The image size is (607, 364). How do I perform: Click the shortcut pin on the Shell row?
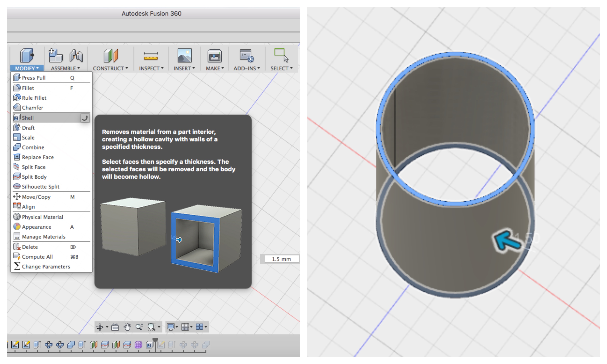pyautogui.click(x=85, y=118)
